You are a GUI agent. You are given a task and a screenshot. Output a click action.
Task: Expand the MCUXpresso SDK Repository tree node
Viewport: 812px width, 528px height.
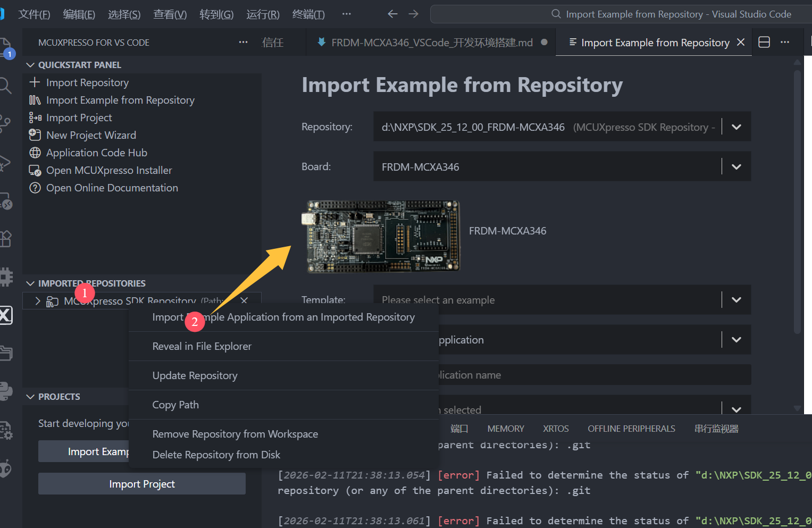click(x=38, y=301)
